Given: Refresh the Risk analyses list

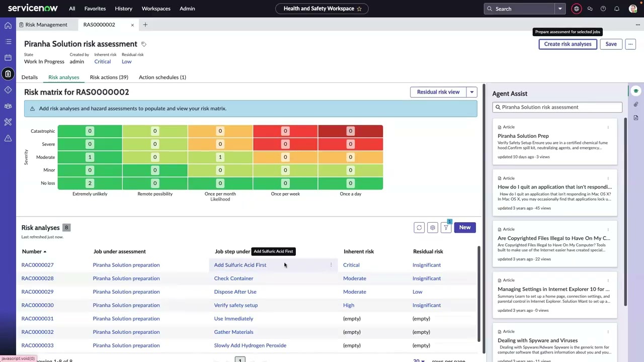Looking at the screenshot, I should click(x=419, y=228).
